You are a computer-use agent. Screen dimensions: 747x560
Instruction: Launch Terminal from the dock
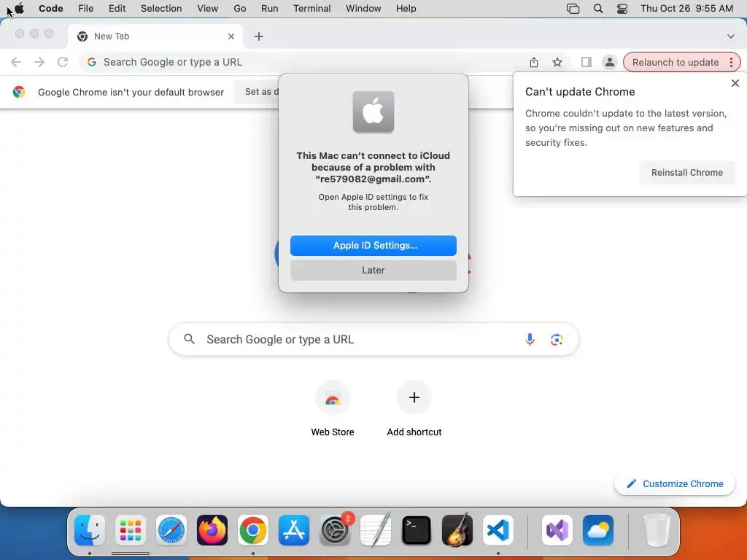pyautogui.click(x=417, y=530)
